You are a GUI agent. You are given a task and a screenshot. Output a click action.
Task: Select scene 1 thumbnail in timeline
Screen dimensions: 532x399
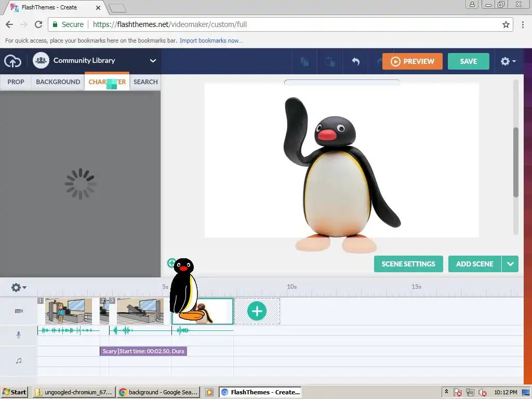69,311
